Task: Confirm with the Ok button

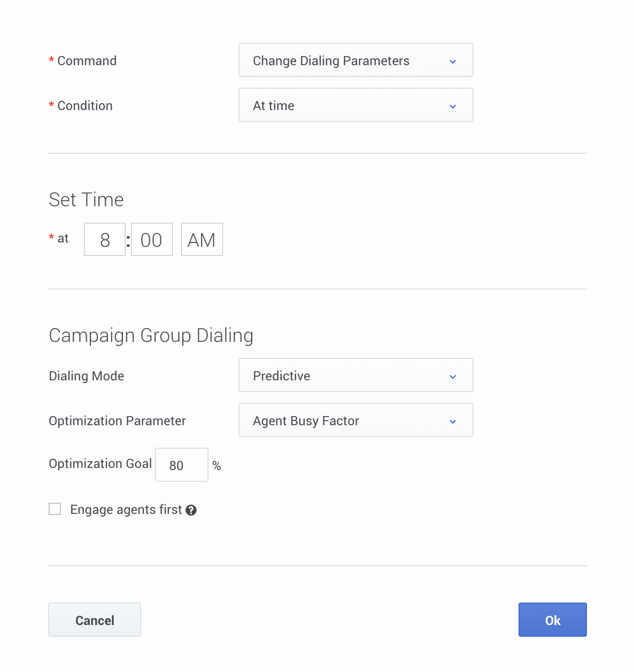Action: coord(552,620)
